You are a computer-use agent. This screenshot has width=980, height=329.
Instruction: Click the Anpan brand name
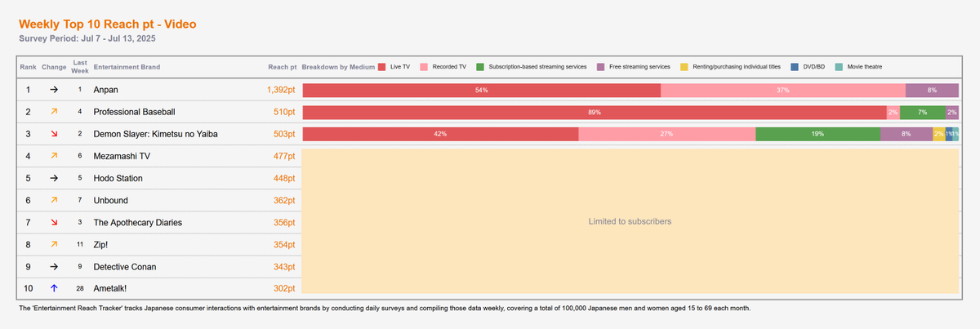tap(107, 90)
